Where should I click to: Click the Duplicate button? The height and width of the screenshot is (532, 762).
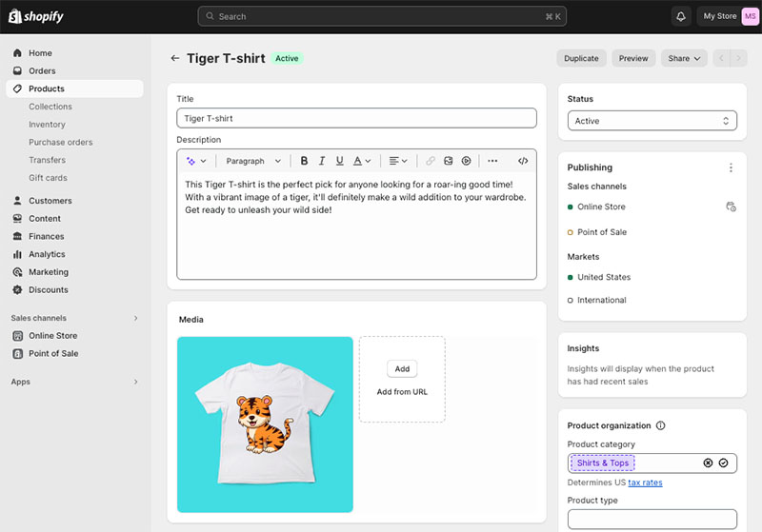[x=581, y=58]
